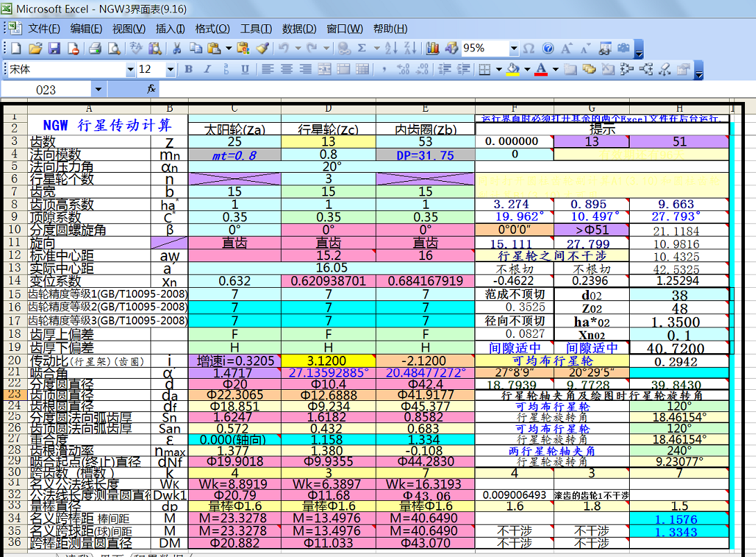This screenshot has width=756, height=557.
Task: Save the workbook
Action: (55, 49)
